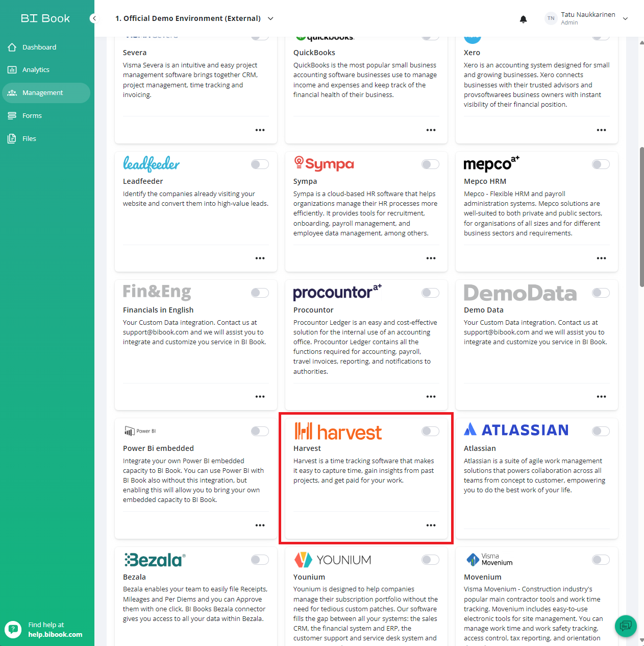Enable the Leadfeeder integration toggle
This screenshot has height=646, width=644.
coord(260,164)
